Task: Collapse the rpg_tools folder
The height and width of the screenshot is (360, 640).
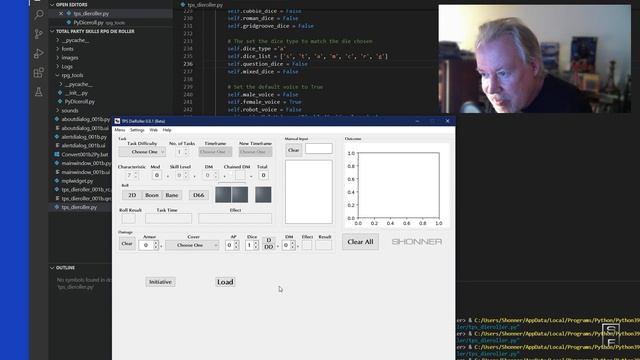Action: pyautogui.click(x=58, y=75)
